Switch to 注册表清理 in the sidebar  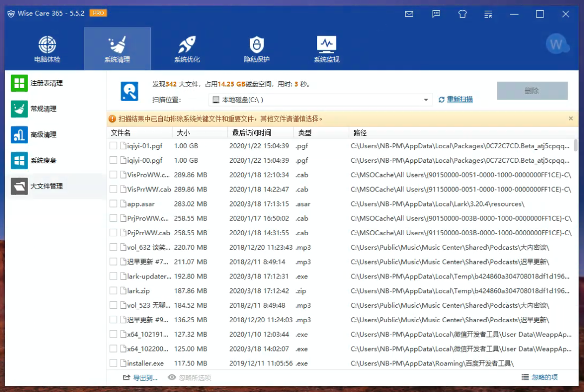point(47,83)
